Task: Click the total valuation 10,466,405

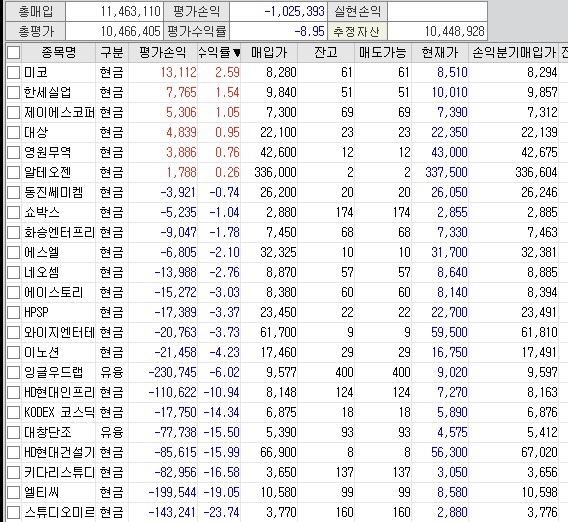Action: coord(130,32)
